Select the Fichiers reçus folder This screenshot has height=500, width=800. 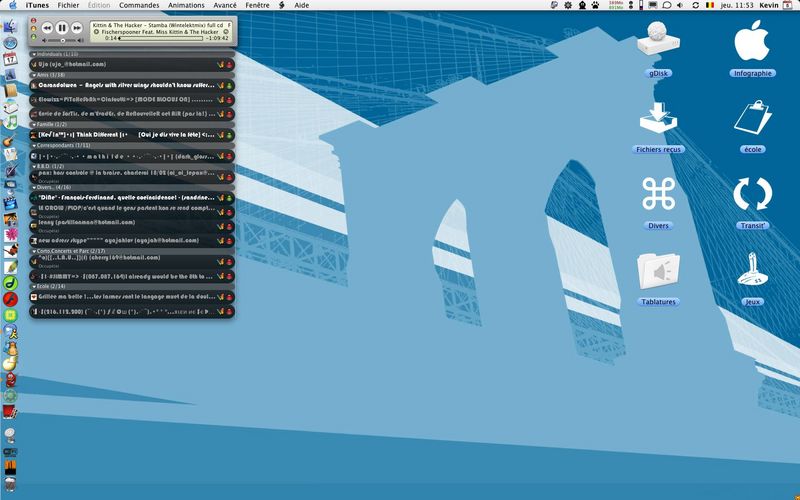point(658,117)
